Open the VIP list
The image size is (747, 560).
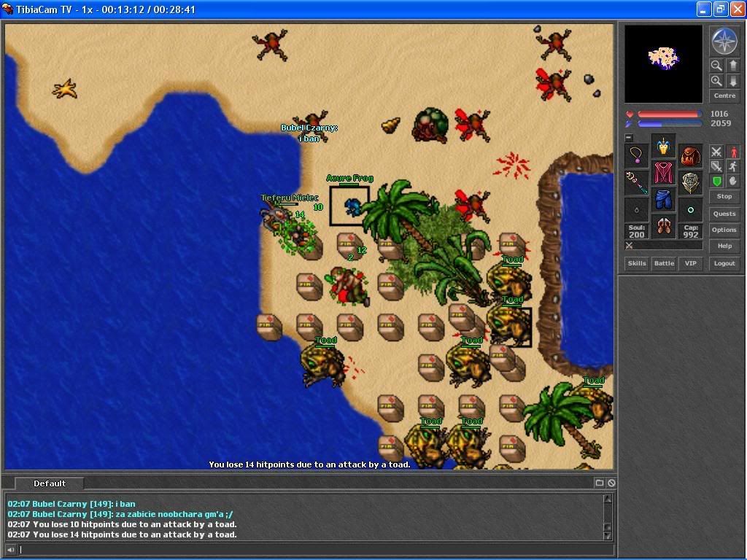(690, 263)
